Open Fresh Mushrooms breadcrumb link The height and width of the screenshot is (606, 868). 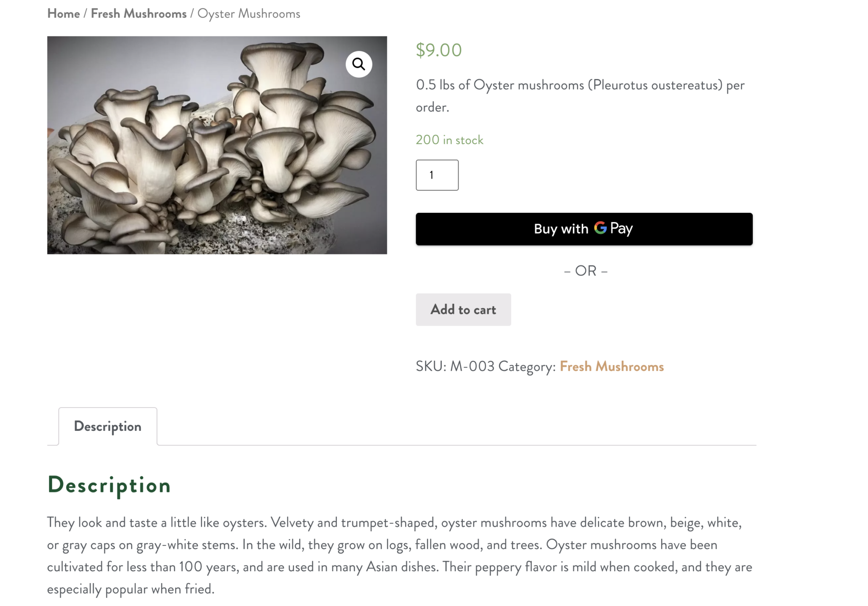[139, 14]
